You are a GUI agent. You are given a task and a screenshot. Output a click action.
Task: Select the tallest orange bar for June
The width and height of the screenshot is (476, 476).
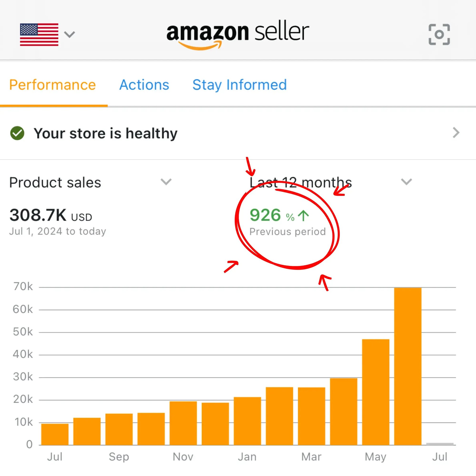click(x=408, y=366)
